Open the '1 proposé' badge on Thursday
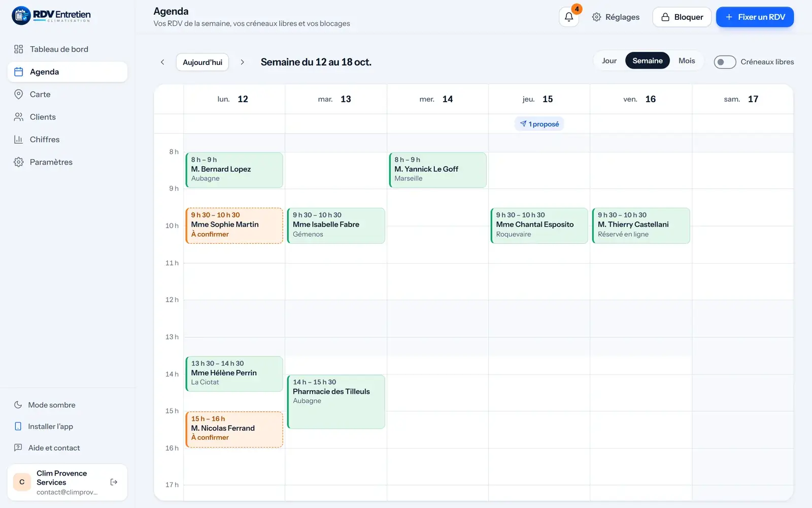The width and height of the screenshot is (812, 508). [539, 124]
